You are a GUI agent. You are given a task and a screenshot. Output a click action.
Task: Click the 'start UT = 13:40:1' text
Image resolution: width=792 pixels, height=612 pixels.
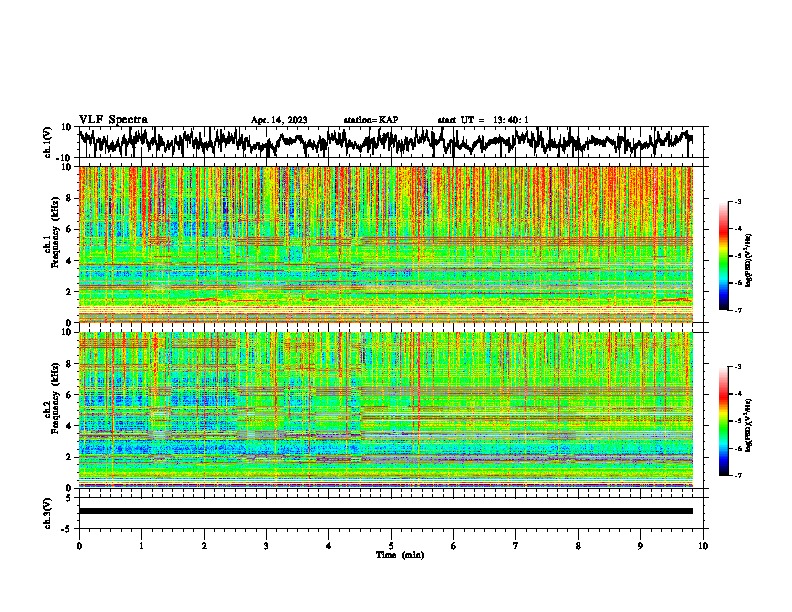[x=483, y=120]
